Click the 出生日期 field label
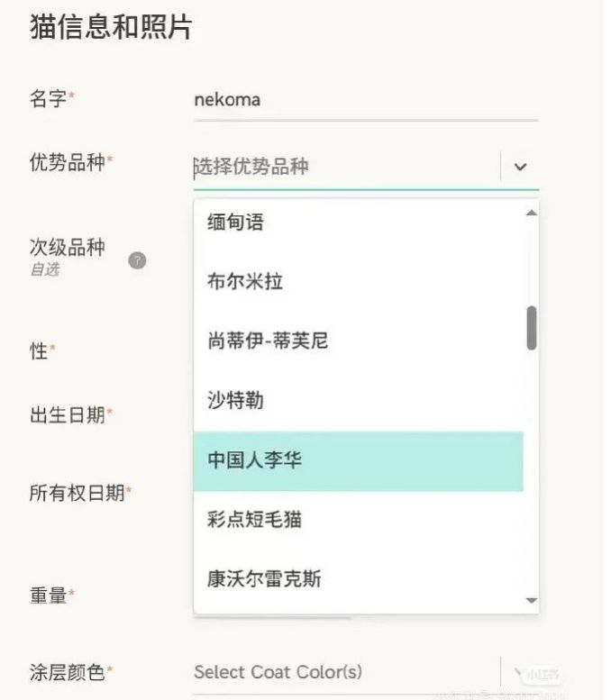The height and width of the screenshot is (700, 611). [68, 414]
